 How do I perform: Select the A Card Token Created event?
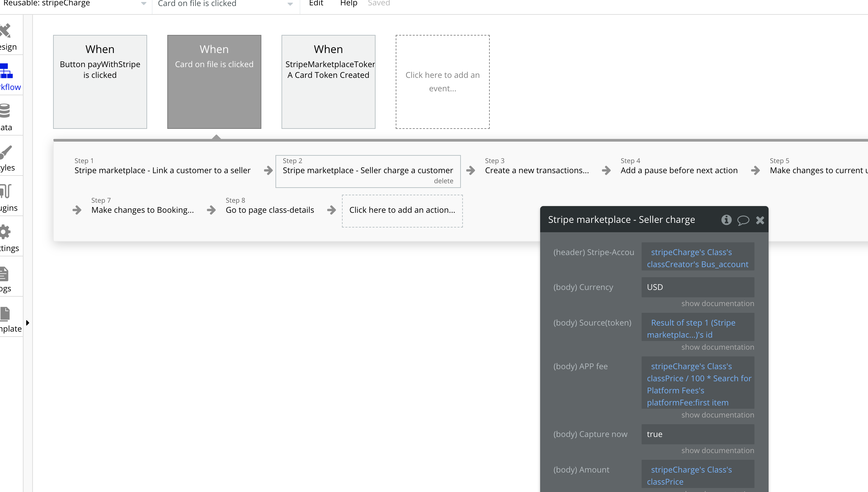click(x=329, y=82)
